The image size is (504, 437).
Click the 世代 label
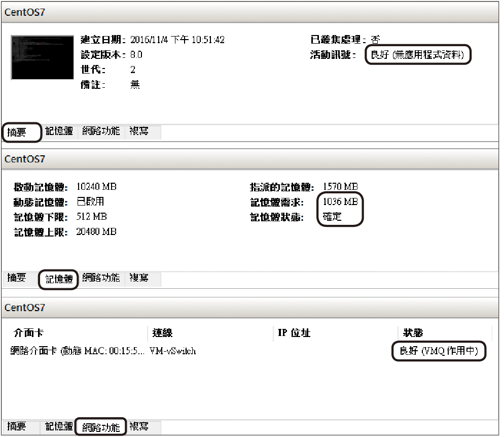pyautogui.click(x=93, y=70)
